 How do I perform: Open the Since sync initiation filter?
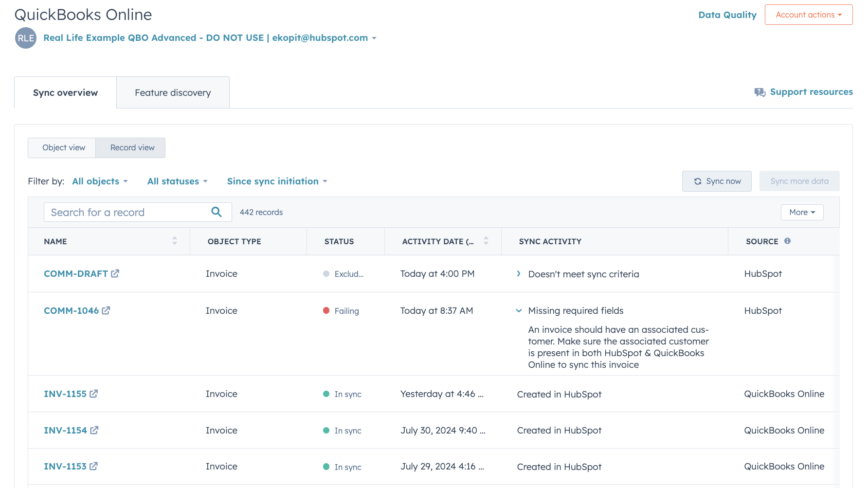coord(277,181)
